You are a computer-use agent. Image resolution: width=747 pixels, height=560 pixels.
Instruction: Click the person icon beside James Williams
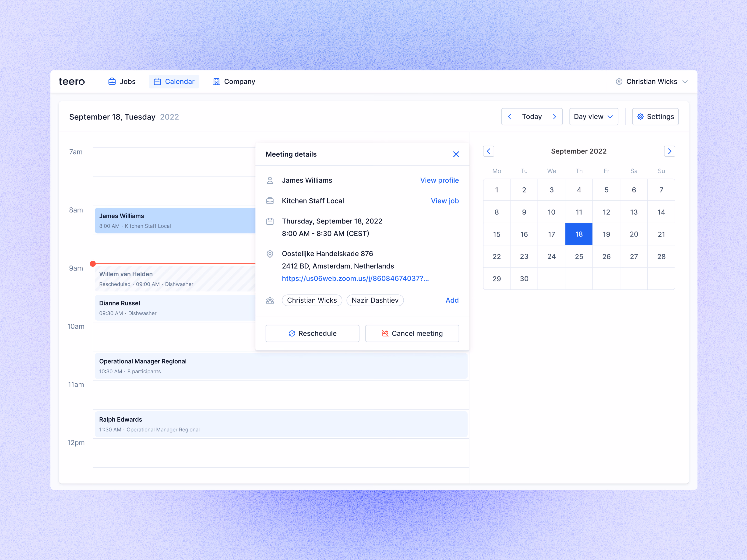click(270, 180)
